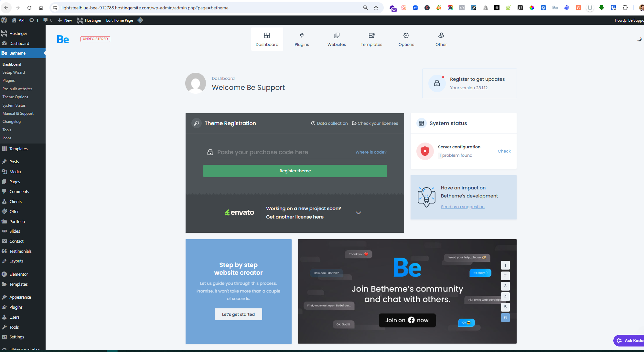Open the Plugins tab in Betheme header
This screenshot has height=352, width=644.
302,39
